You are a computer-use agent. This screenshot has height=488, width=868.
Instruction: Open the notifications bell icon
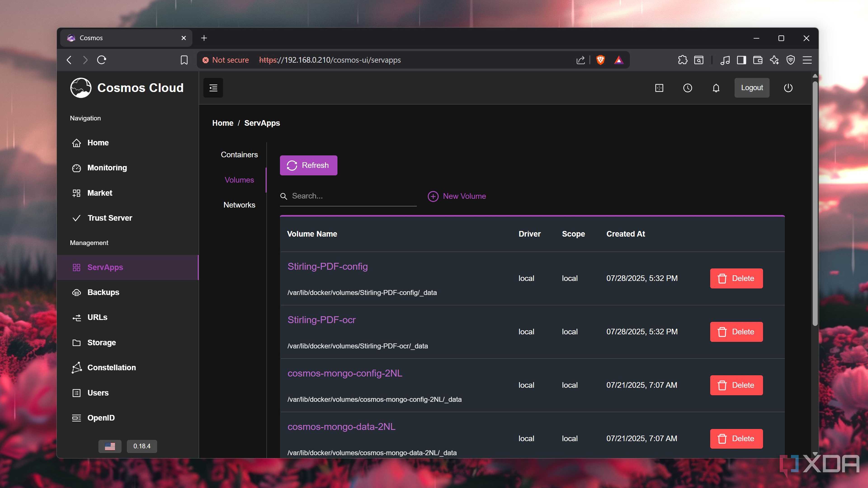(716, 88)
